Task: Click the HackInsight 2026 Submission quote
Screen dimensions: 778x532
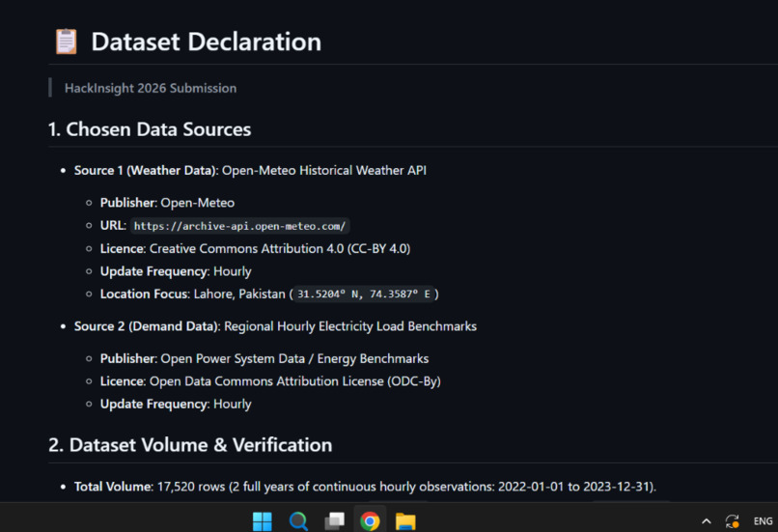Action: click(x=151, y=88)
